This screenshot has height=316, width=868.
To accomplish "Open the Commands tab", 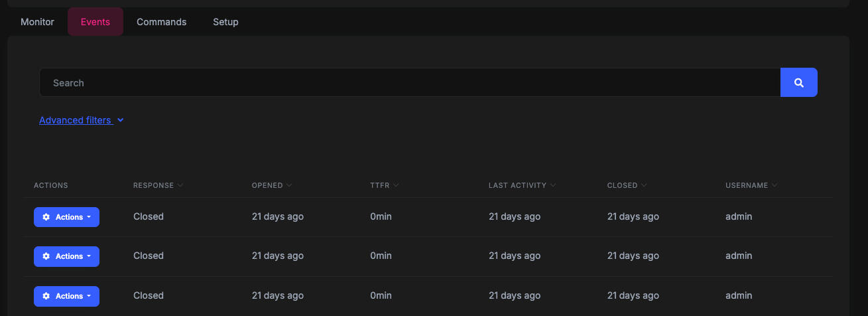I will click(161, 22).
